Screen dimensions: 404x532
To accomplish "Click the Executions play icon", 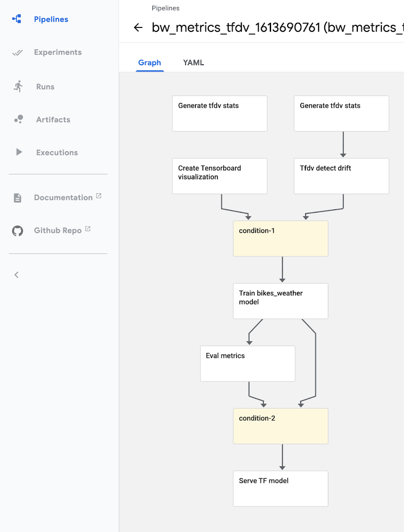I will [x=19, y=152].
